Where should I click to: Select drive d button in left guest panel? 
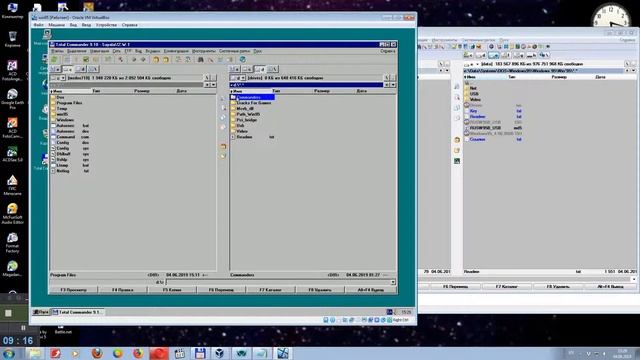(x=80, y=69)
